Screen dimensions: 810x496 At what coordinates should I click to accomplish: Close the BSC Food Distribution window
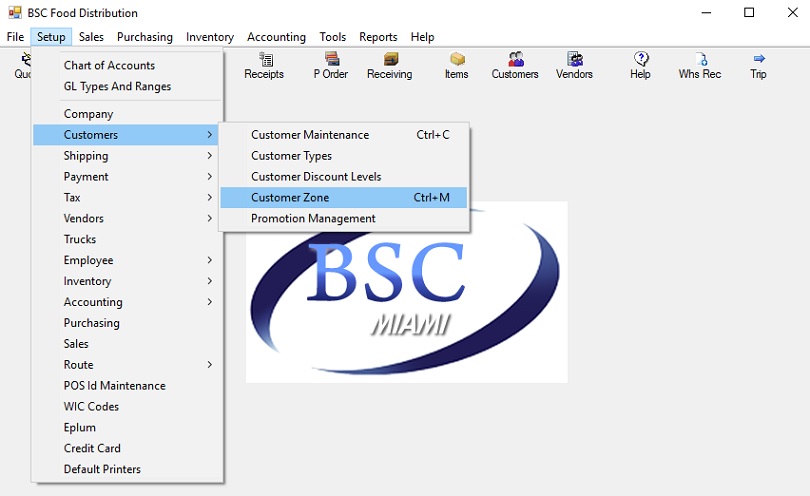coord(792,12)
